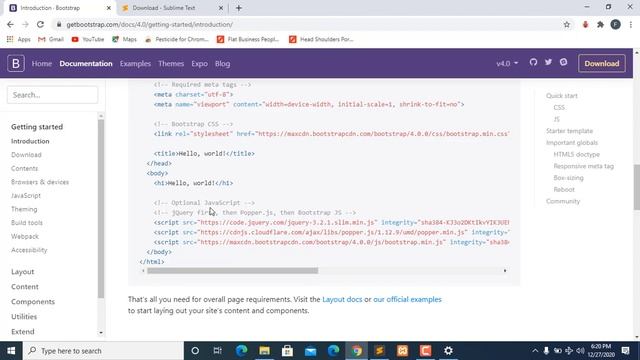Click the red microphone extension icon

click(x=585, y=24)
